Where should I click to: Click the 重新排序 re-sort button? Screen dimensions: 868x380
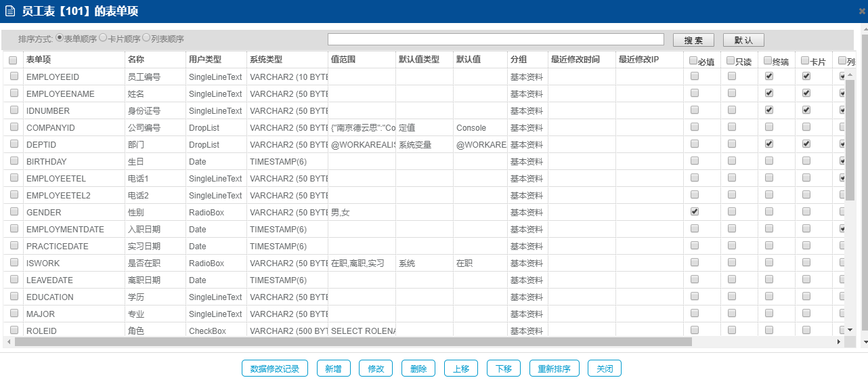pos(554,368)
